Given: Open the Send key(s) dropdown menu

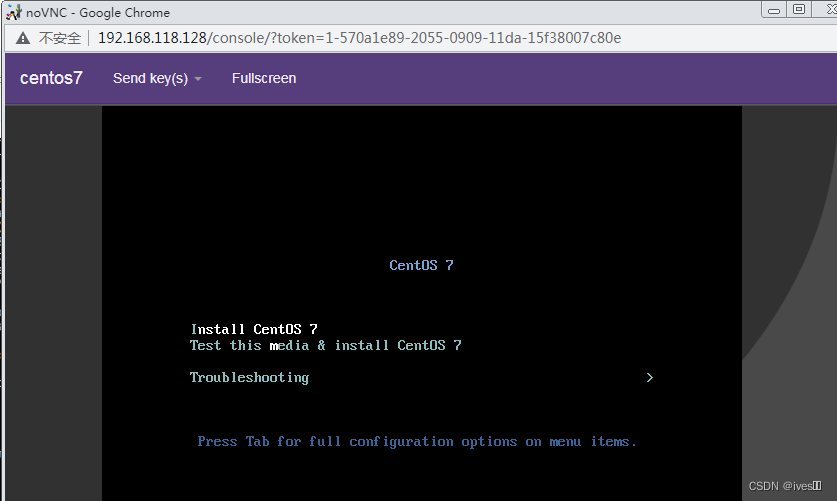Looking at the screenshot, I should coord(157,78).
